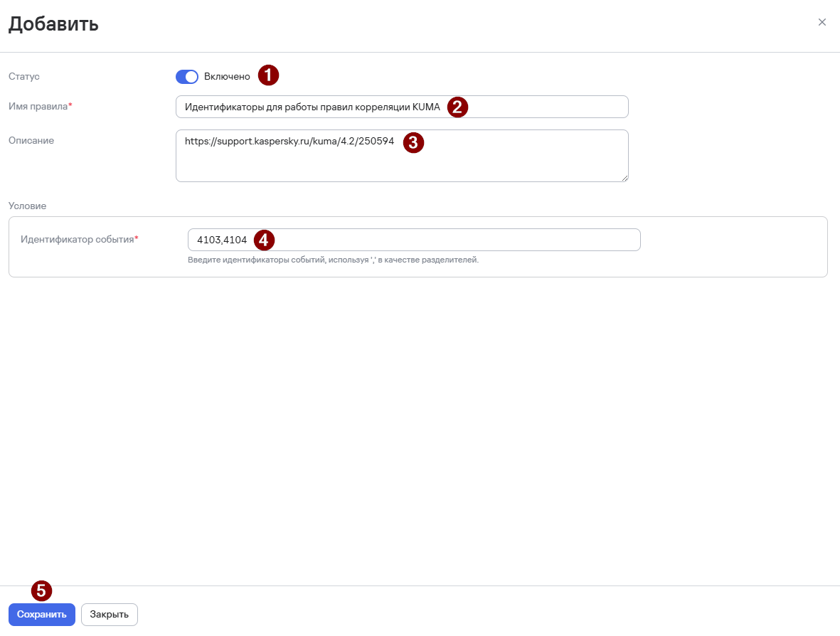
Task: Click red marker number 4 beside 4103,4104
Action: (x=264, y=240)
